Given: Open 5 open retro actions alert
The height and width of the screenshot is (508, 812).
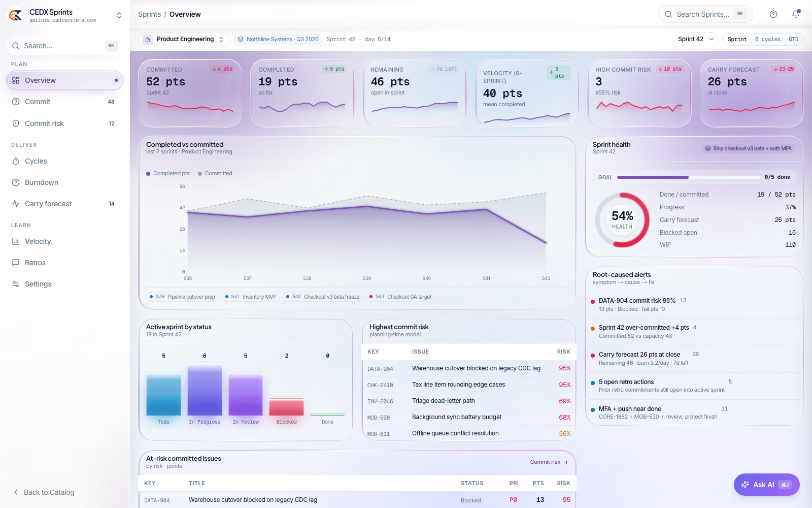Looking at the screenshot, I should [694, 386].
